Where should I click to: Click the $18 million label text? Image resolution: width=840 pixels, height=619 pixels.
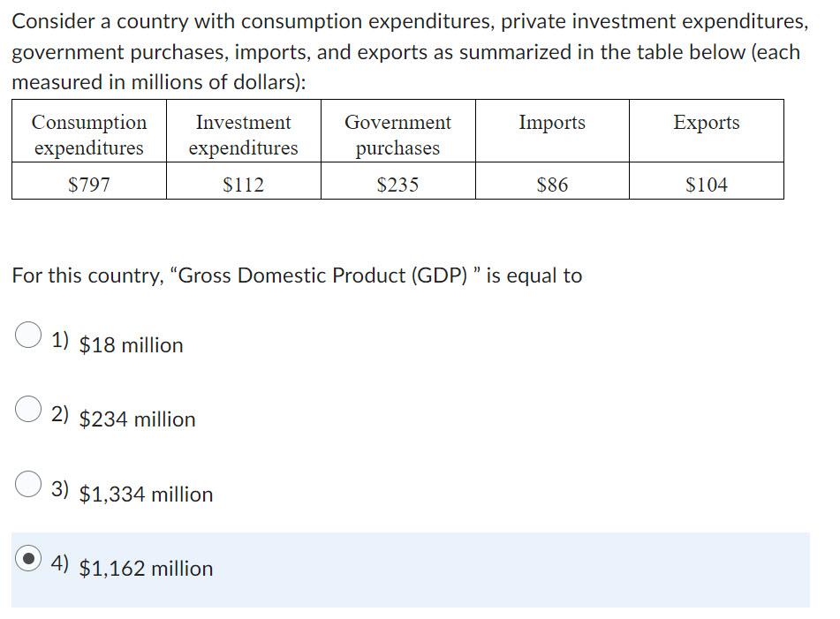tap(129, 345)
